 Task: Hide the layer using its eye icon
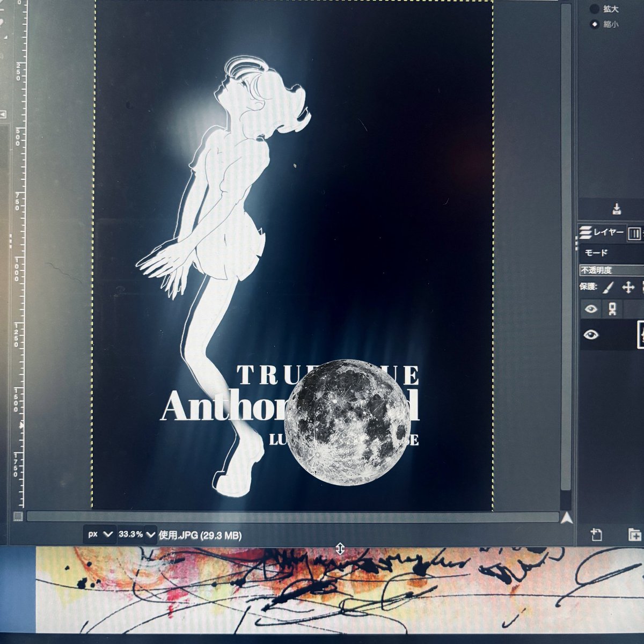[591, 335]
